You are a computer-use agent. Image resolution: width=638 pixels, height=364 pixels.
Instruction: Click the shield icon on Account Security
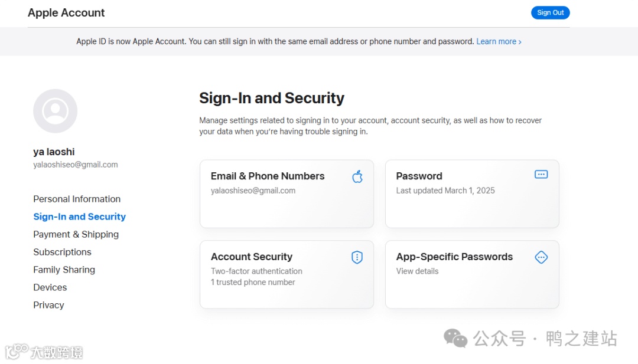click(357, 257)
